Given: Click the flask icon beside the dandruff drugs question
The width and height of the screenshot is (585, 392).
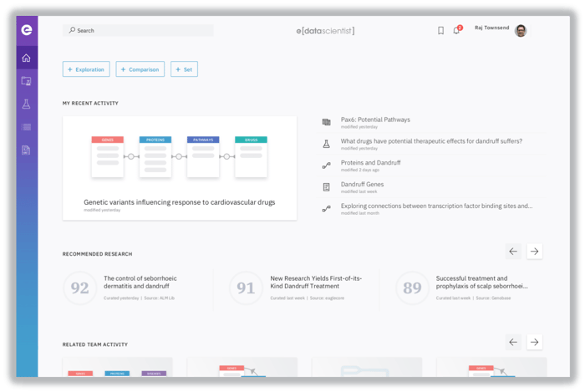Looking at the screenshot, I should (x=326, y=144).
